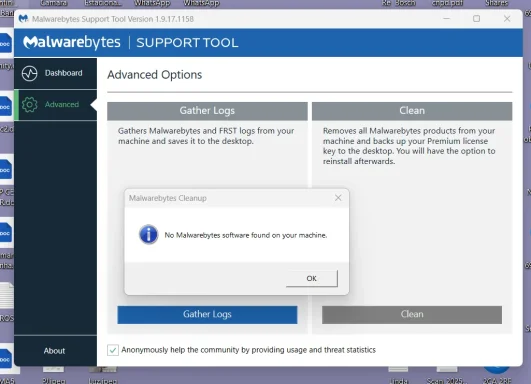Select the Advanced sidebar item
Viewport: 531px width, 384px height.
point(56,105)
